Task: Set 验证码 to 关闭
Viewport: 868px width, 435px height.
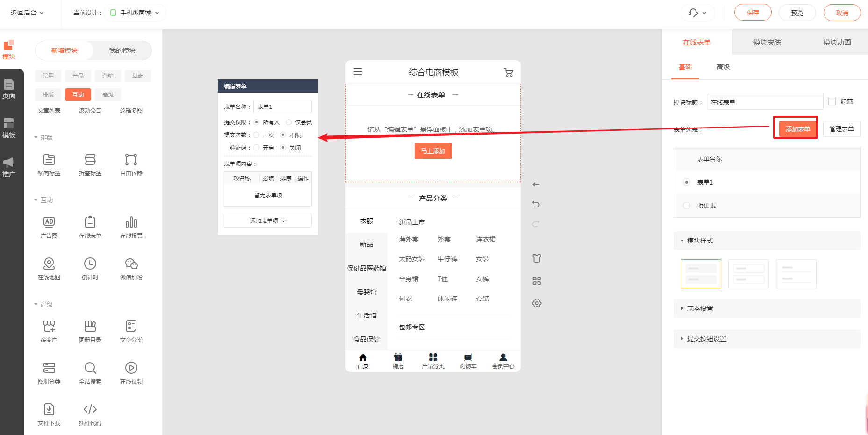Action: tap(283, 148)
